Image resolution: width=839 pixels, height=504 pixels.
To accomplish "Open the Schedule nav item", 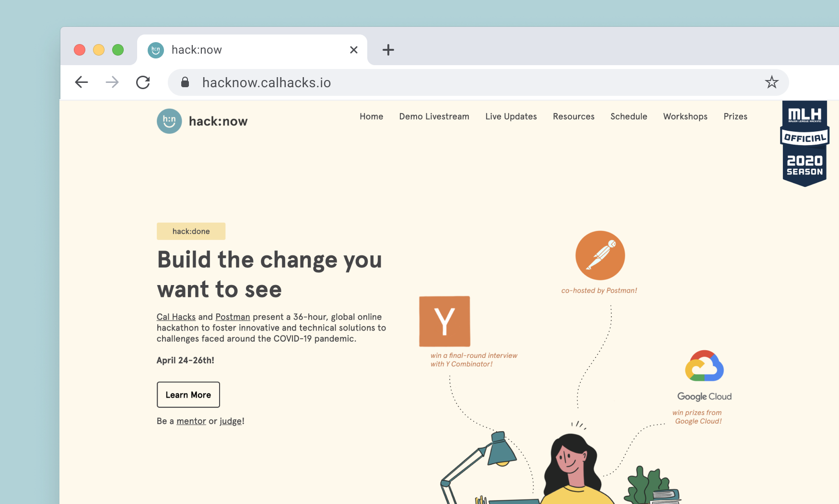I will [x=629, y=116].
